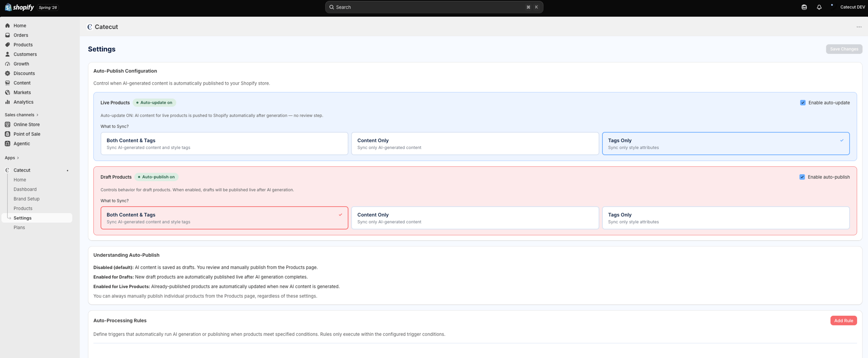
Task: Click the Add Rule button
Action: tap(843, 321)
